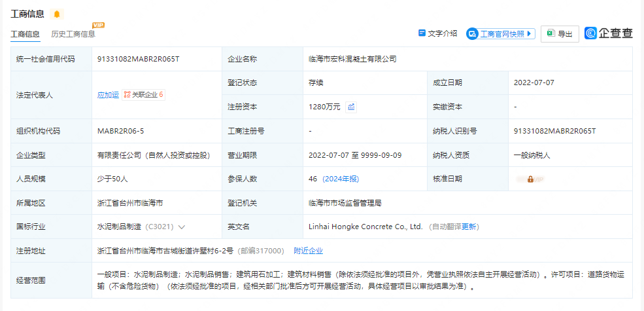Switch to the 工商信息 tab
Viewport: 644px width, 311px height.
(x=25, y=34)
